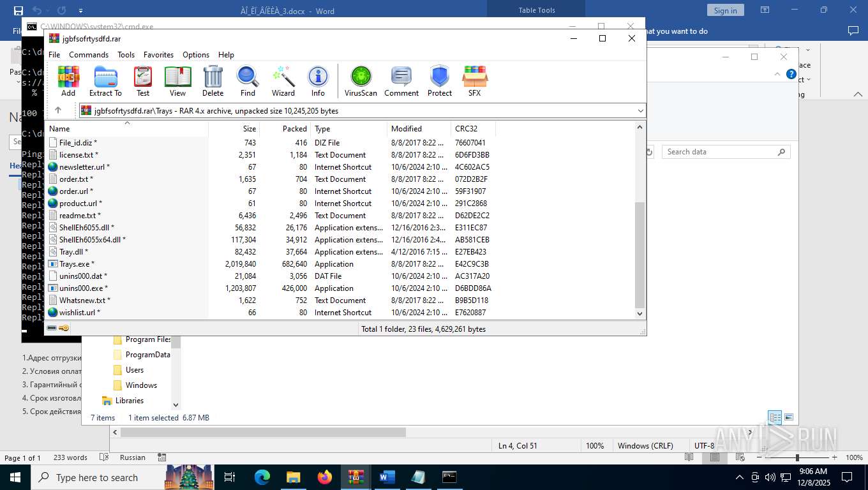Click the password key status icon
Image resolution: width=868 pixels, height=490 pixels.
64,329
